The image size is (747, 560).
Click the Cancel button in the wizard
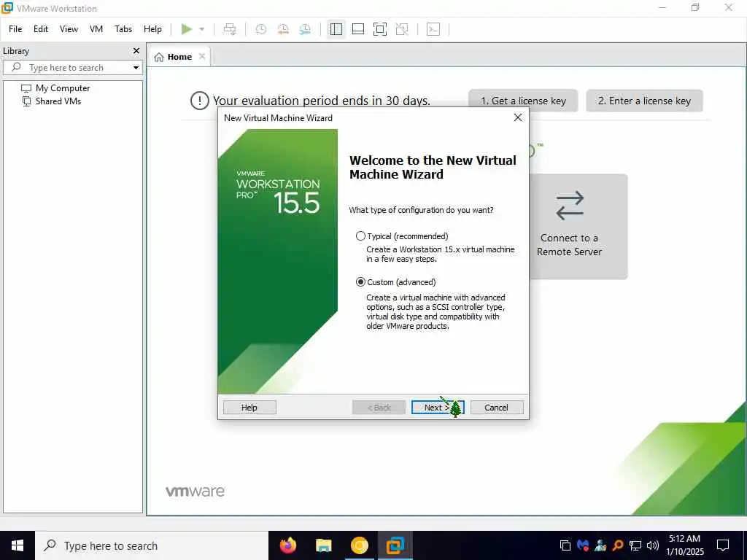click(496, 407)
